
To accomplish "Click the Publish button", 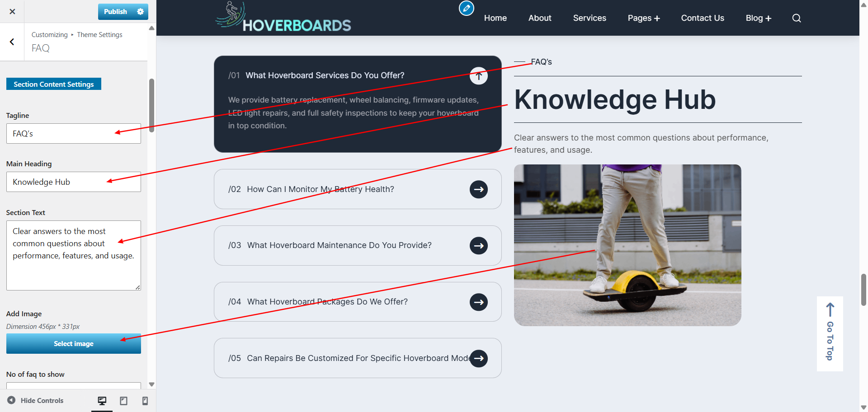I will click(x=115, y=12).
